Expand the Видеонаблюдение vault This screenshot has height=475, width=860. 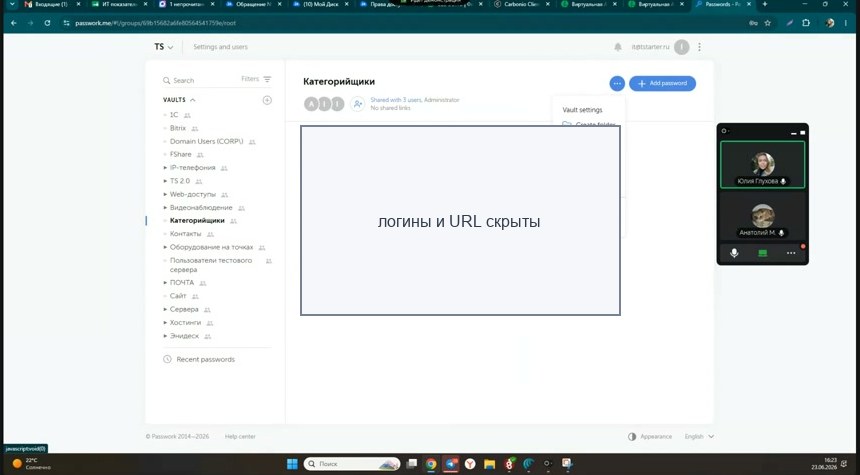[165, 207]
